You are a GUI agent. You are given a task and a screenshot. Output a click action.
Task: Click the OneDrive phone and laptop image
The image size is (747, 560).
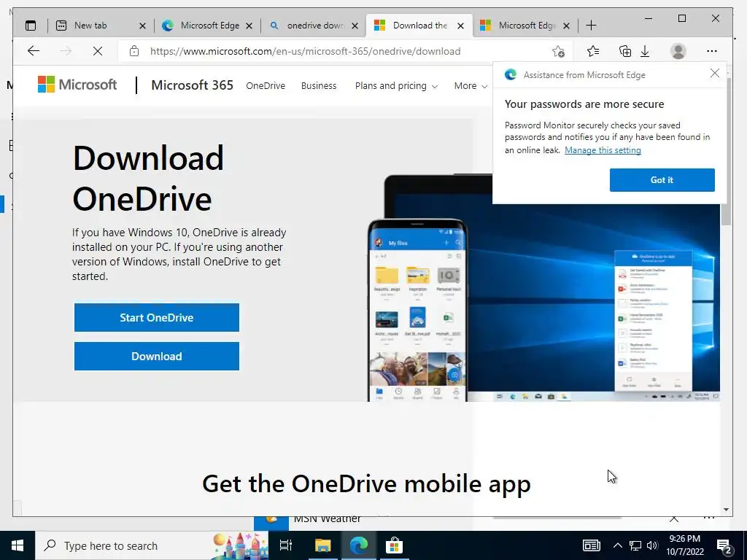pos(544,287)
